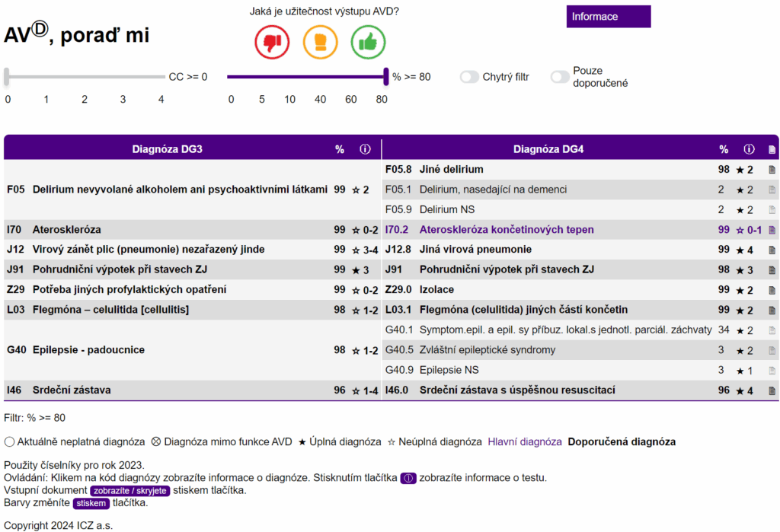Click the star icon in the Z29.0 Izolace row
This screenshot has height=532, width=780.
pos(740,291)
